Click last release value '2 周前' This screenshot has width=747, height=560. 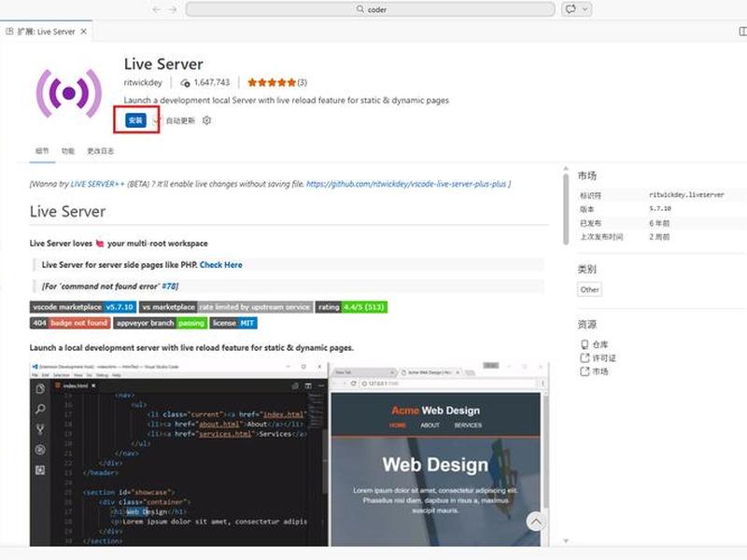tap(659, 237)
